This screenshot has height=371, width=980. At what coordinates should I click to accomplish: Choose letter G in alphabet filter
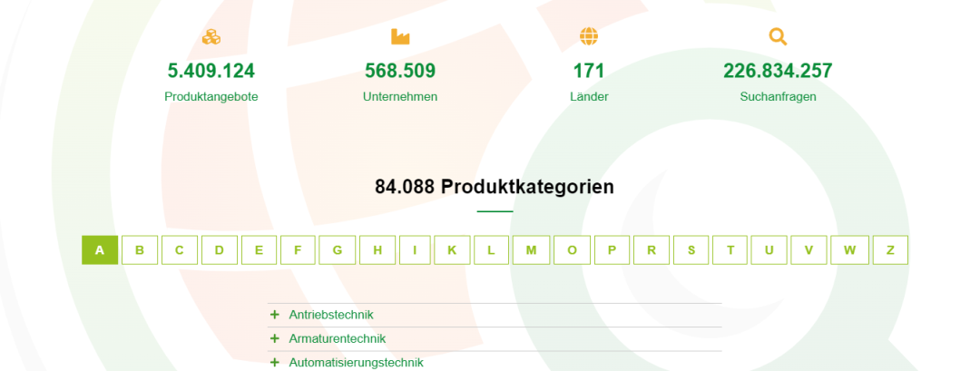338,250
